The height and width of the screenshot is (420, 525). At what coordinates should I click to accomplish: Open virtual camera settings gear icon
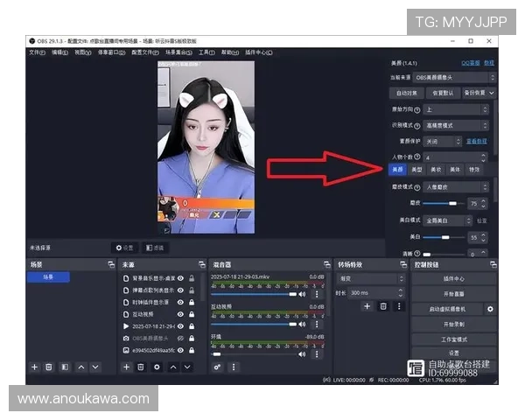[490, 309]
